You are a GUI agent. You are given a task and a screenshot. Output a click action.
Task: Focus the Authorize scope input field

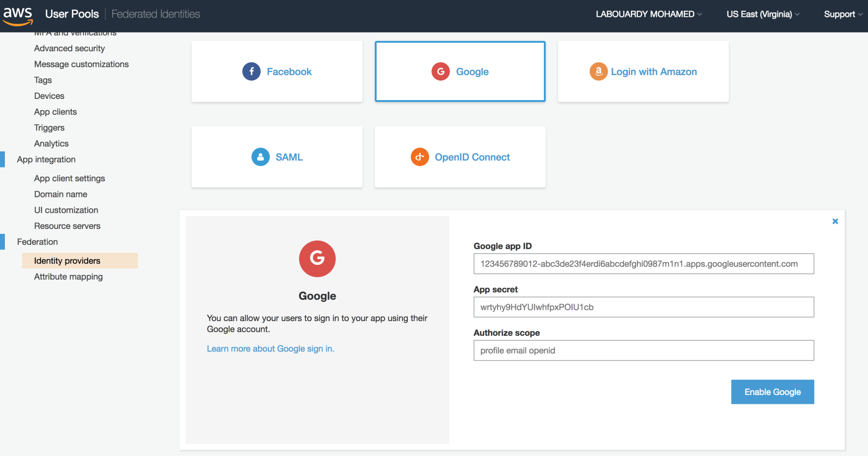pos(644,350)
